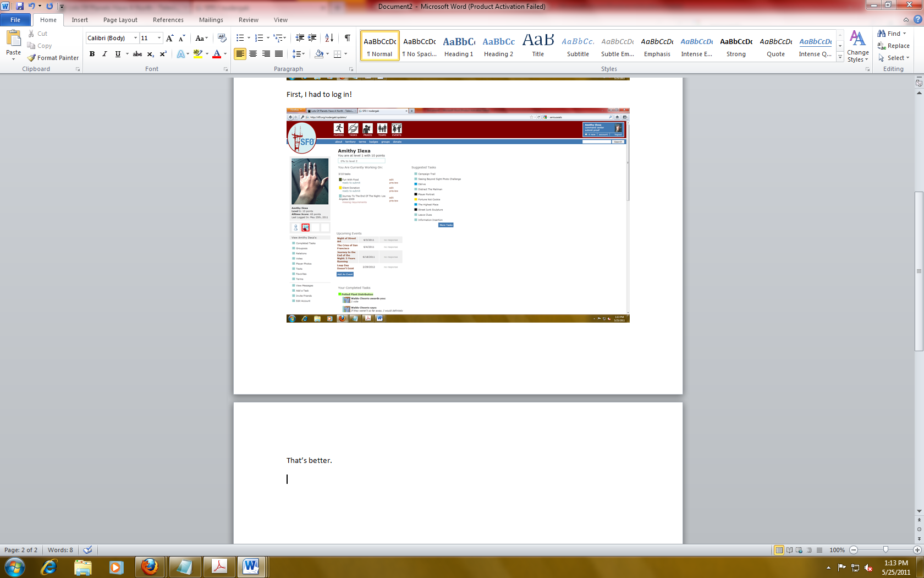This screenshot has width=924, height=578.
Task: Click the Change Styles icon
Action: [x=857, y=46]
